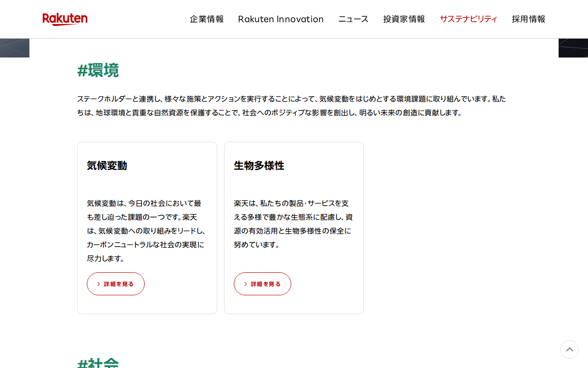Select the 気候変動 card heading
This screenshot has height=368, width=588.
click(107, 166)
